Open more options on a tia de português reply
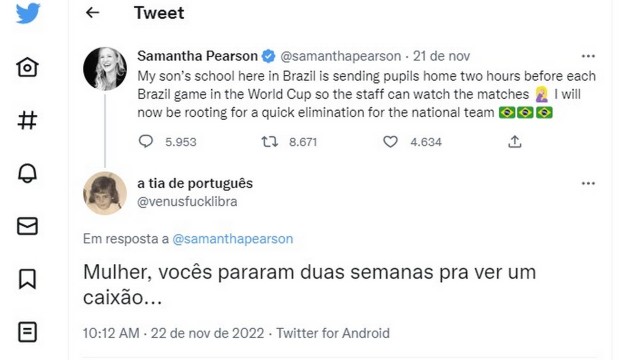 (x=588, y=183)
